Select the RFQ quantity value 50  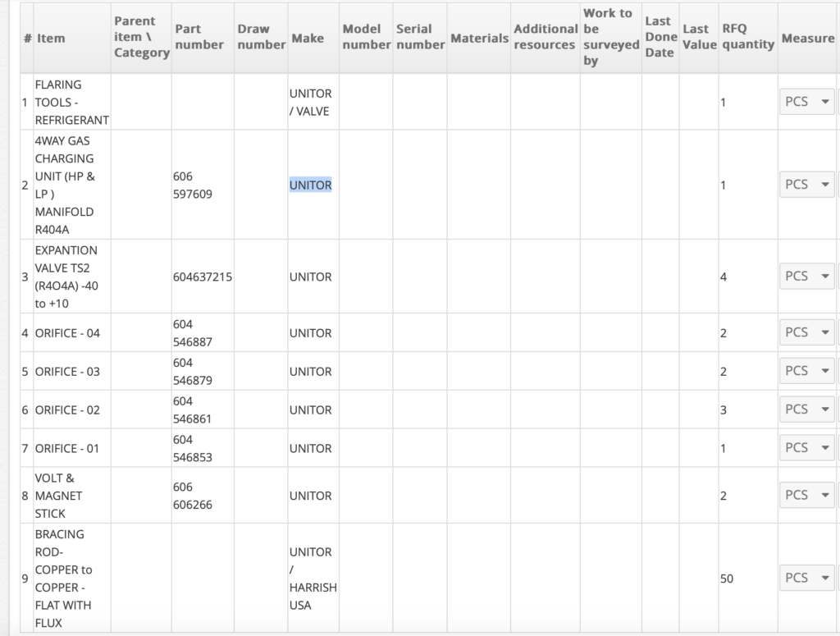[x=727, y=579]
